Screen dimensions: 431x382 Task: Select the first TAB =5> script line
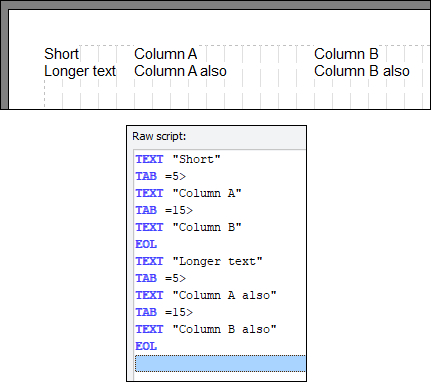click(x=161, y=176)
